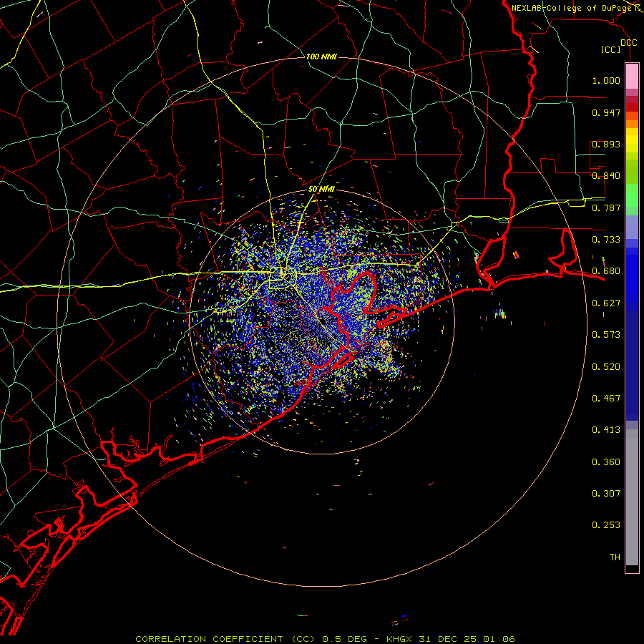The width and height of the screenshot is (644, 644).
Task: Click the 0.840 legend value
Action: [606, 176]
